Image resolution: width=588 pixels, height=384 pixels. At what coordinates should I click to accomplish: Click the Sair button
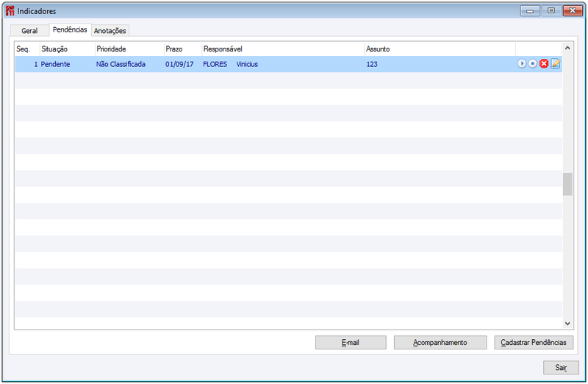pyautogui.click(x=561, y=368)
